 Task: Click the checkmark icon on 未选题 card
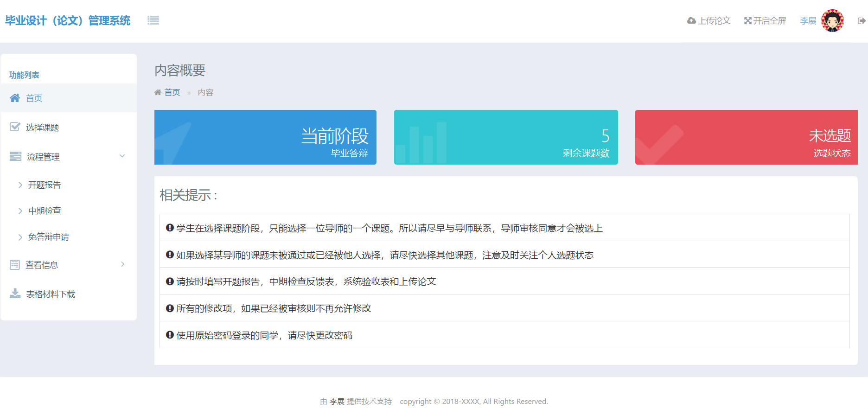coord(659,145)
